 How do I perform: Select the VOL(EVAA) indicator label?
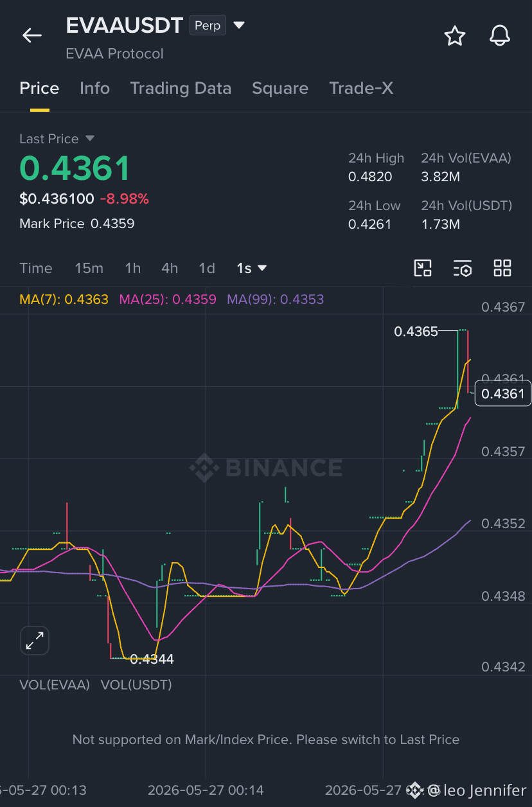click(x=55, y=685)
